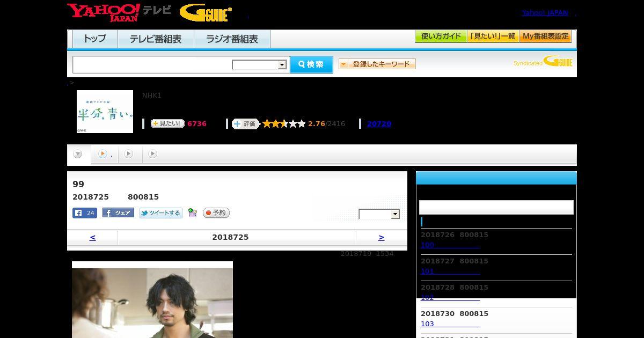
Task: Click the G-GUIDE logo in the header
Action: click(x=206, y=13)
